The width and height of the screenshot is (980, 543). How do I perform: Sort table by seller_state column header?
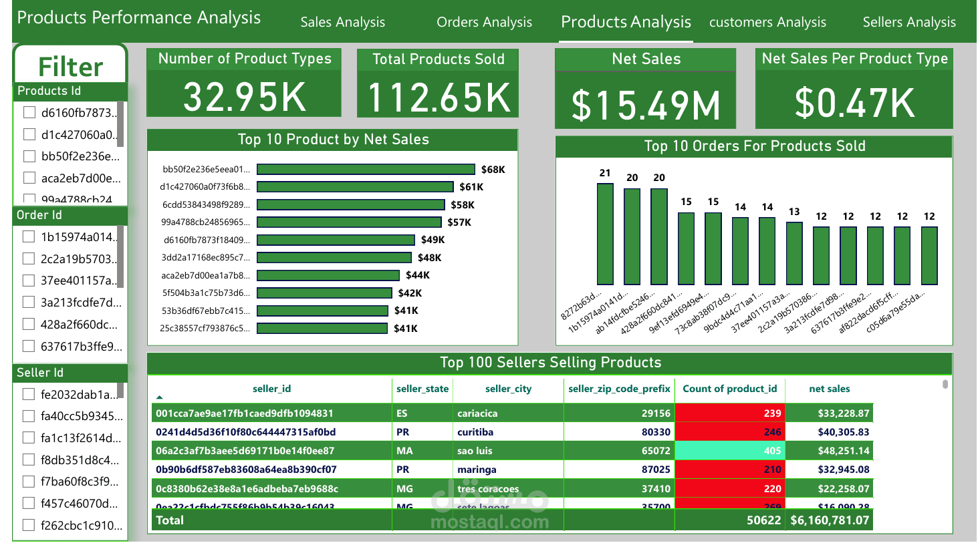422,389
